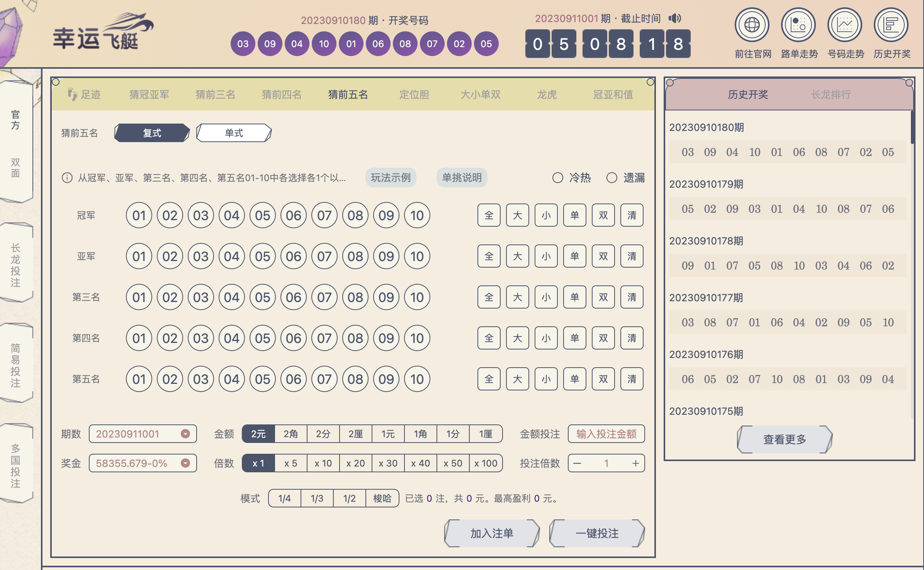Switch to 龙虎 tab
This screenshot has width=924, height=570.
[547, 95]
